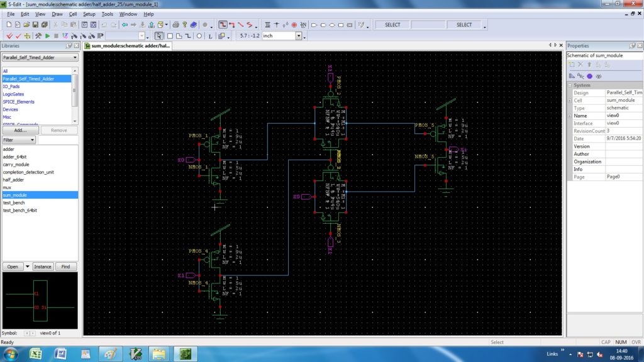The height and width of the screenshot is (362, 644).
Task: Open an existing design file
Action: [26, 25]
